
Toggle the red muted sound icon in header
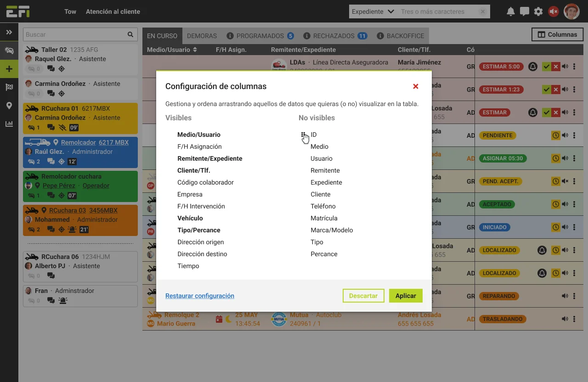click(x=554, y=11)
